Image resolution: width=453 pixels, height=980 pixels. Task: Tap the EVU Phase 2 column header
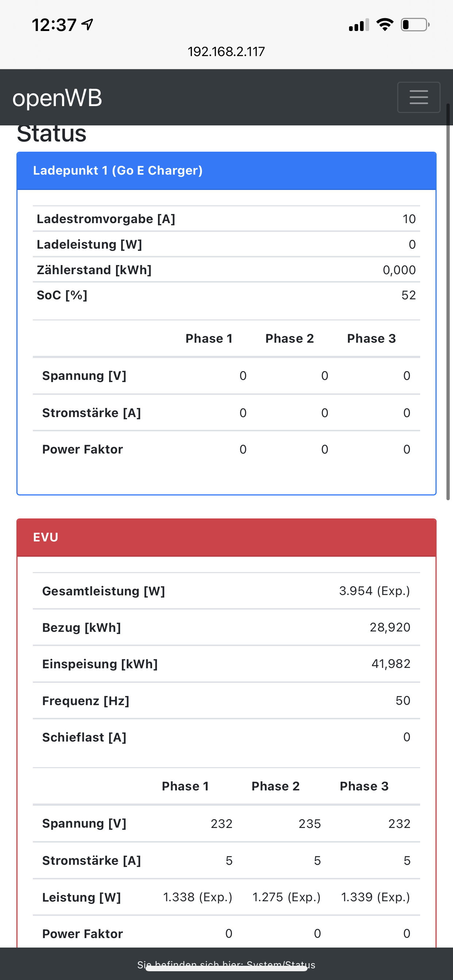coord(275,786)
